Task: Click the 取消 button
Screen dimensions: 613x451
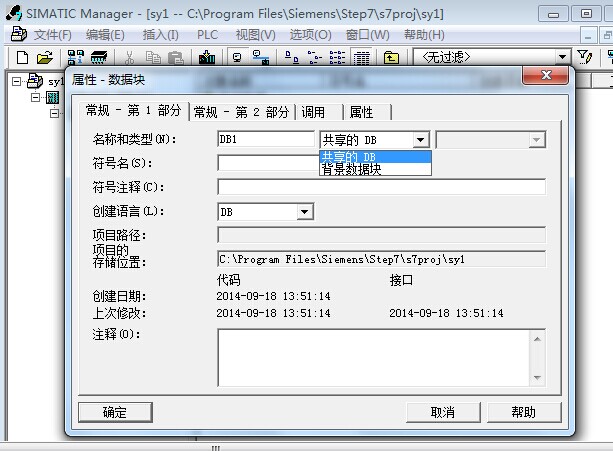Action: 443,412
